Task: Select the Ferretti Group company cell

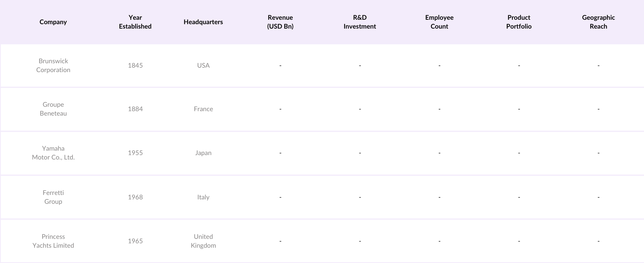Action: 53,197
